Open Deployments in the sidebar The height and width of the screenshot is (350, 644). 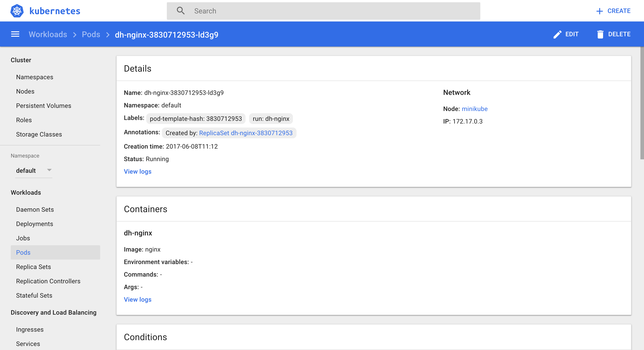[34, 224]
